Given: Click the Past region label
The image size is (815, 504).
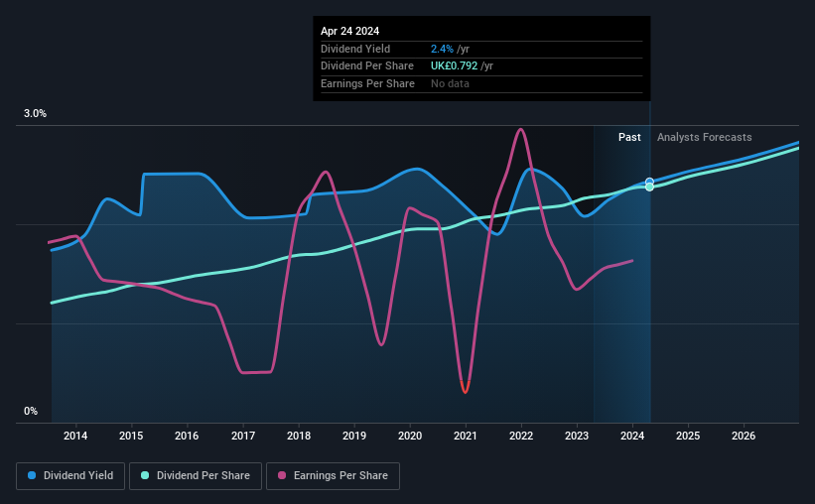Looking at the screenshot, I should point(629,137).
